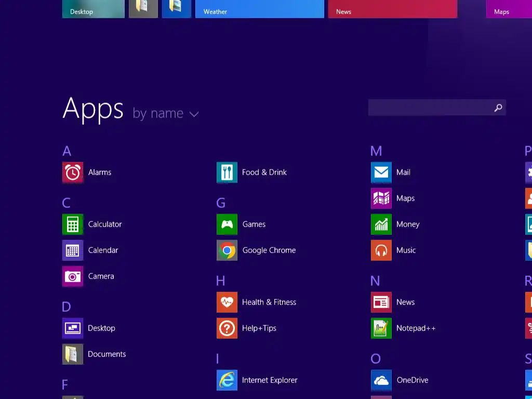Launch the Internet Explorer icon

click(227, 380)
